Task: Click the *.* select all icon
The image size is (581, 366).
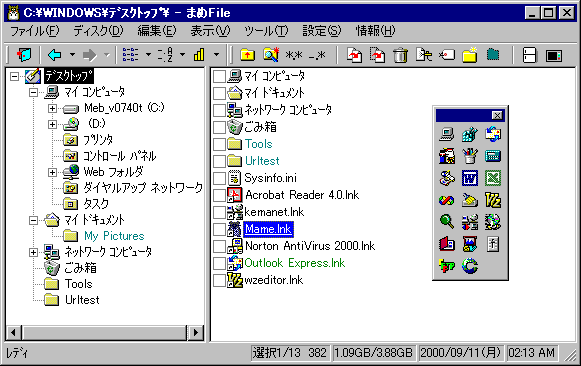Action: (294, 56)
